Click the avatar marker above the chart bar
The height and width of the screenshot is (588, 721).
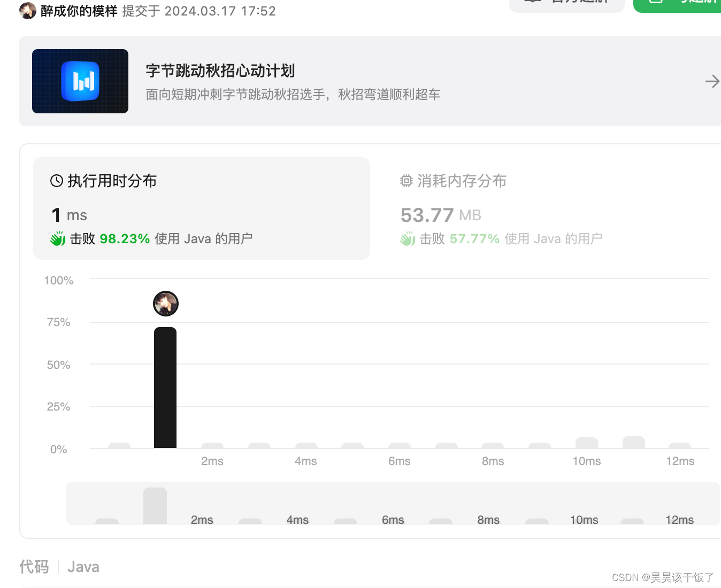coord(166,304)
